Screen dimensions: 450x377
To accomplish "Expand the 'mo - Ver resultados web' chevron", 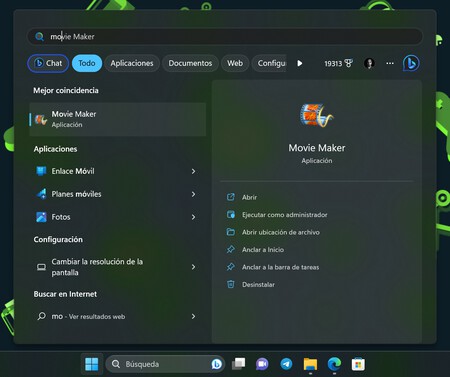I will [x=193, y=316].
